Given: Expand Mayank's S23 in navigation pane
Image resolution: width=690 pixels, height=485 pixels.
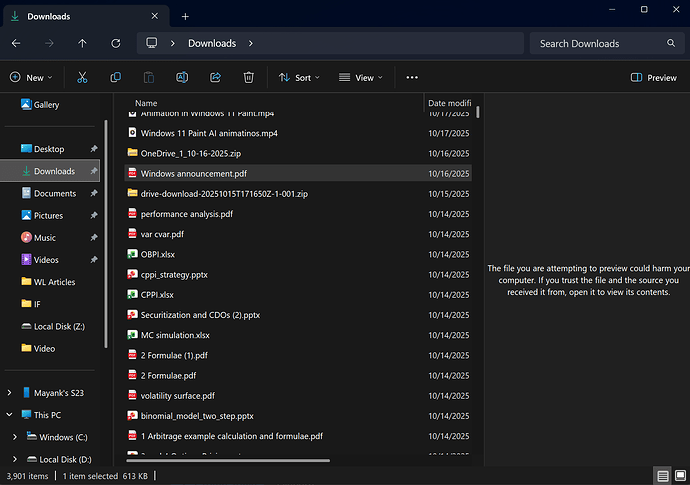Looking at the screenshot, I should (x=9, y=392).
